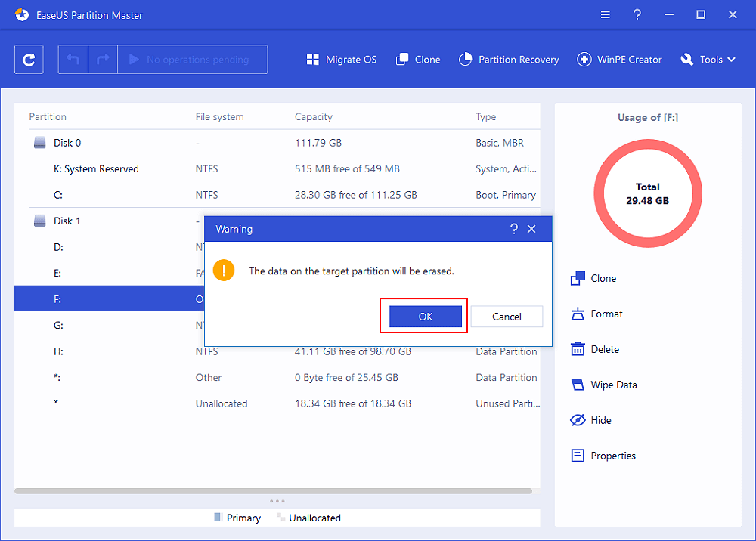Choose Delete in the right panel
Viewport: 756px width, 541px height.
(x=595, y=349)
